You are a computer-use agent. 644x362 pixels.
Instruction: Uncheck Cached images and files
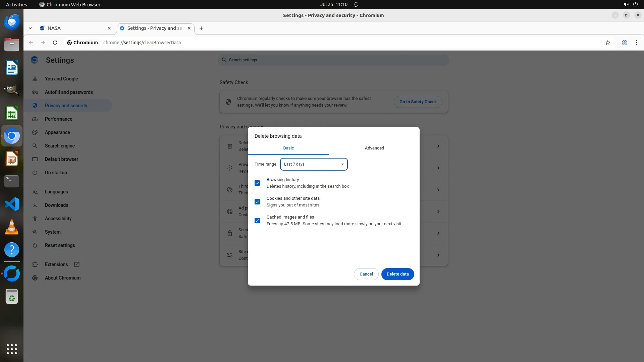(x=257, y=221)
